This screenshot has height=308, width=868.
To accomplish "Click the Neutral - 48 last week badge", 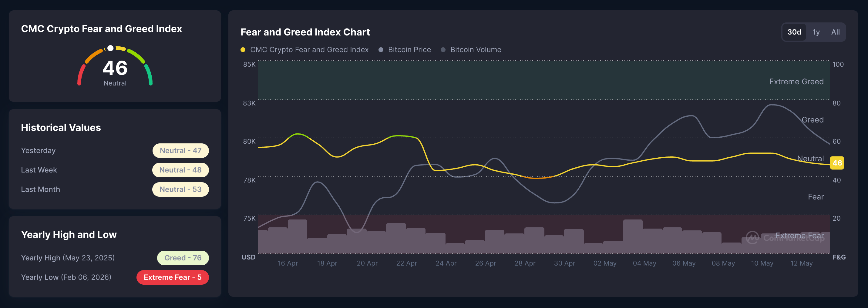I will [181, 170].
